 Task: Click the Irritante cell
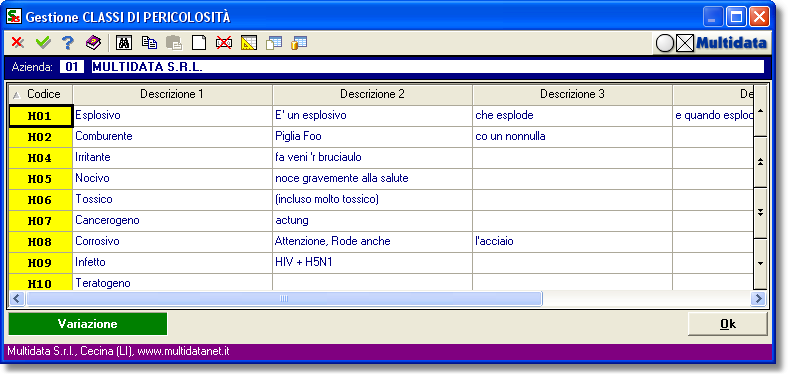click(172, 158)
